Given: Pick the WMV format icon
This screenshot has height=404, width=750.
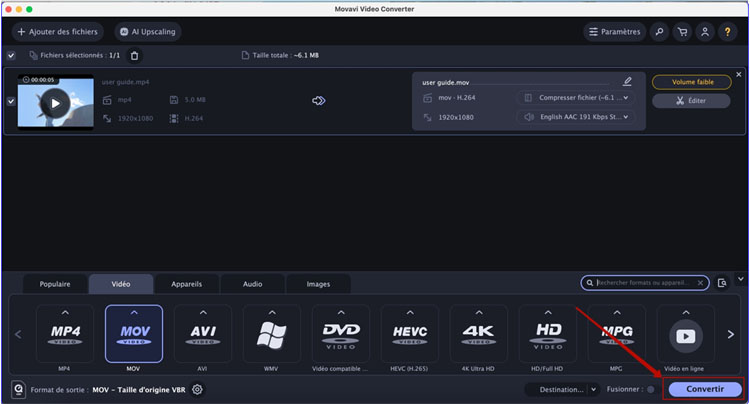Looking at the screenshot, I should click(271, 334).
